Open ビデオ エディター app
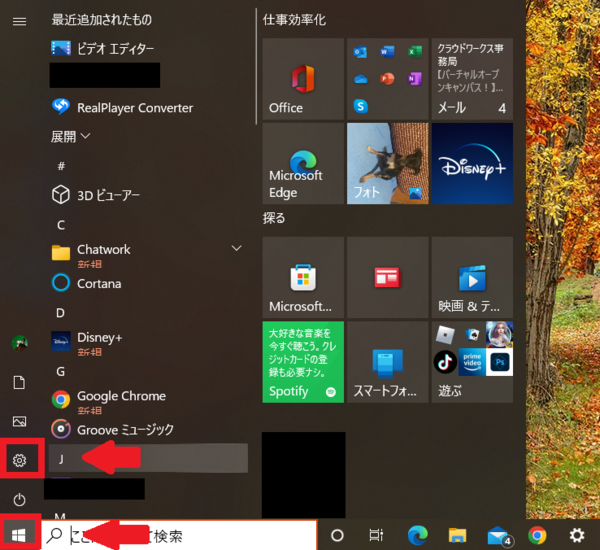Screen dimensions: 600x550 [103, 48]
